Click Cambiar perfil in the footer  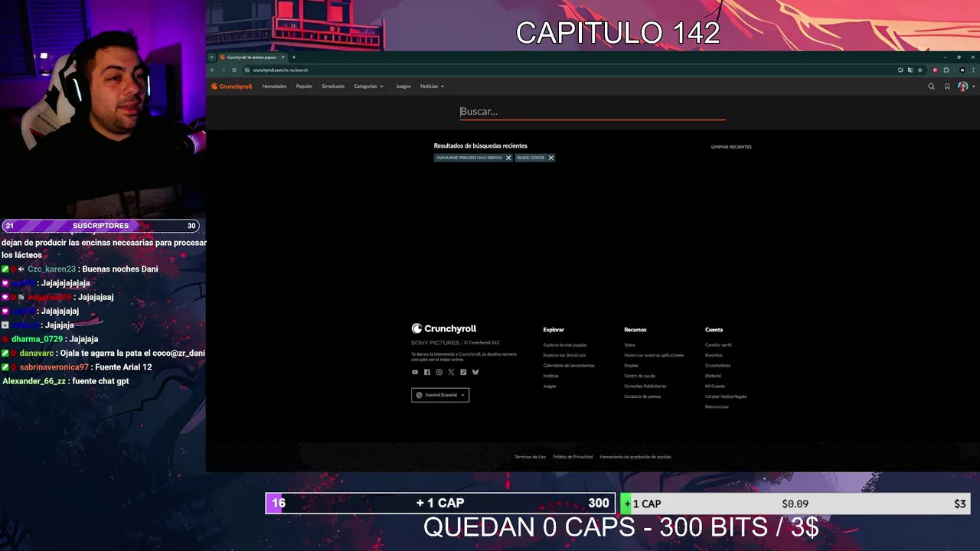pos(718,345)
